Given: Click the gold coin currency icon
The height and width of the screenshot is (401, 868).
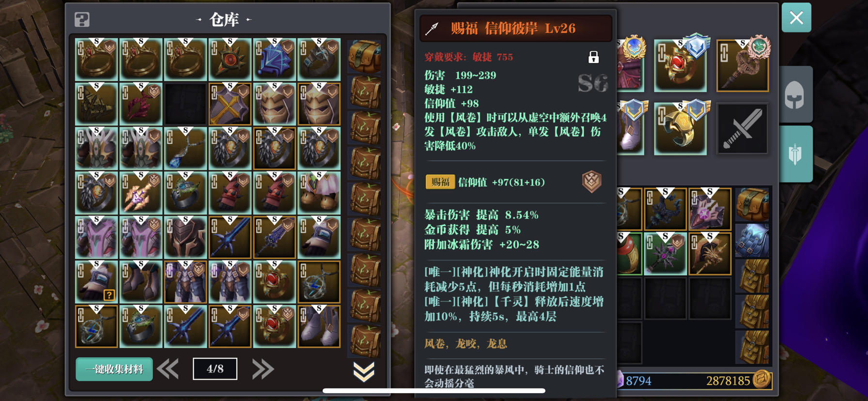Looking at the screenshot, I should 761,380.
